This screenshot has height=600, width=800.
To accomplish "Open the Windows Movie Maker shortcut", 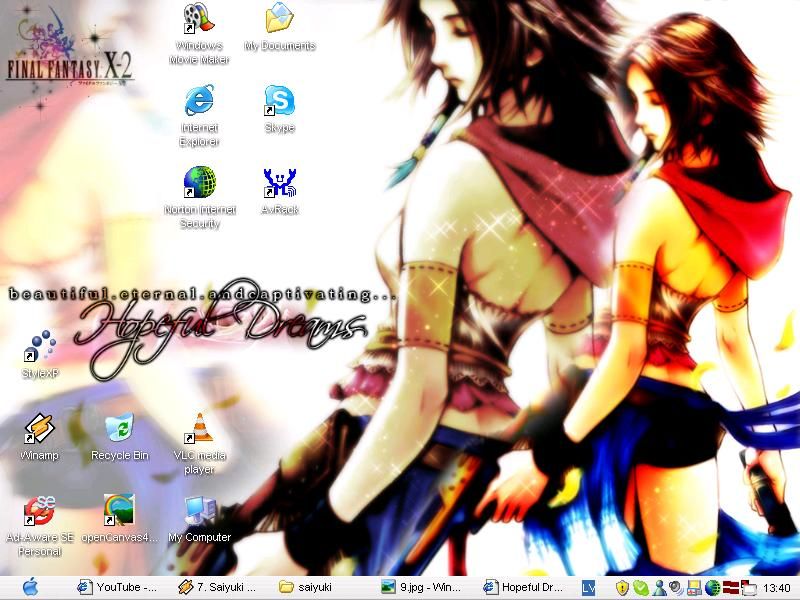I will pyautogui.click(x=199, y=34).
